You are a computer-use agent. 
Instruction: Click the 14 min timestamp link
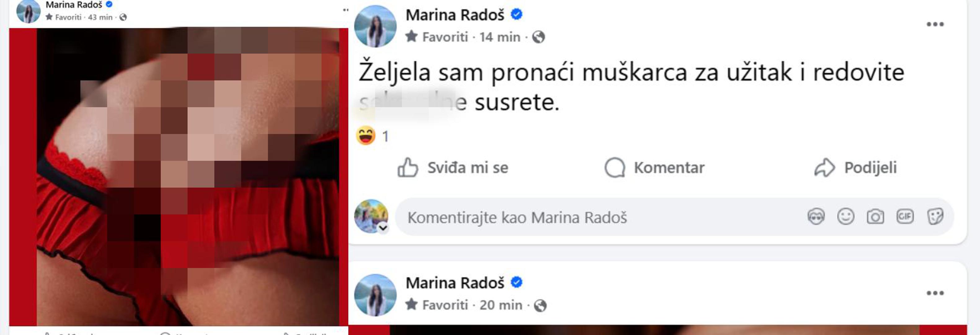pos(500,37)
